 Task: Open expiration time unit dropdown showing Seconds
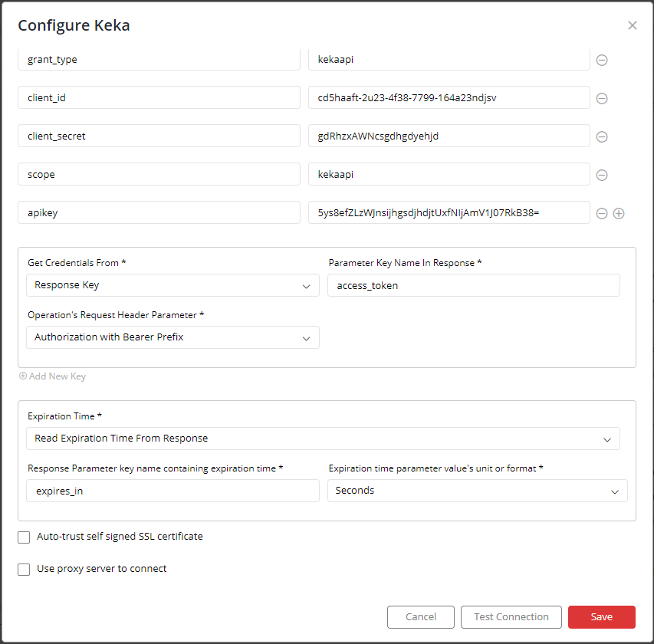point(477,491)
